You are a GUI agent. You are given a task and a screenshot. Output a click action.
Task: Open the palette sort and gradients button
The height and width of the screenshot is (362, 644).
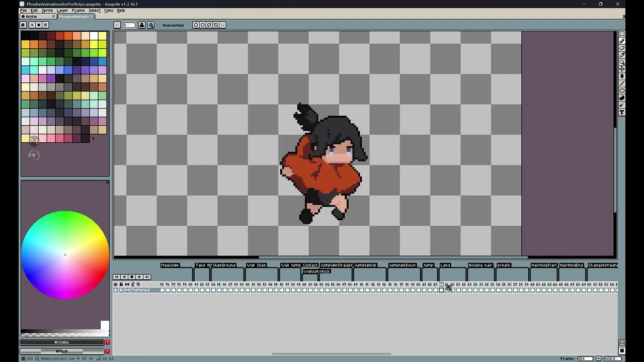[x=32, y=25]
